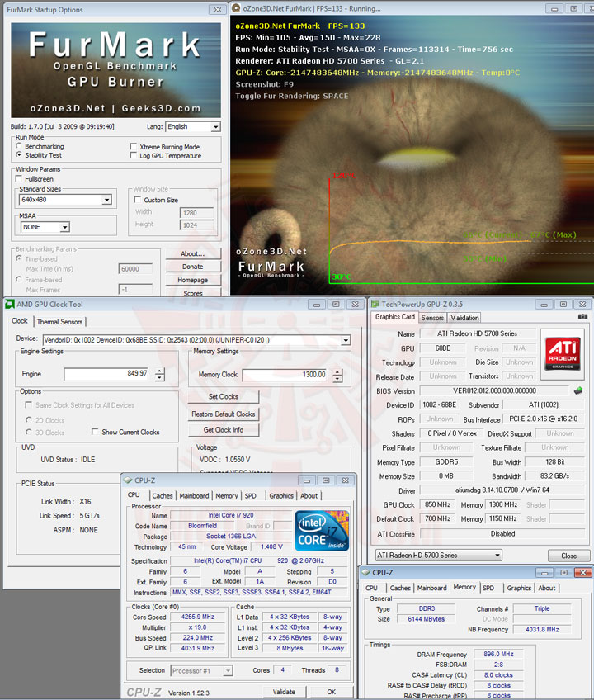
Task: Enable Log GPU Temperature
Action: coord(133,155)
